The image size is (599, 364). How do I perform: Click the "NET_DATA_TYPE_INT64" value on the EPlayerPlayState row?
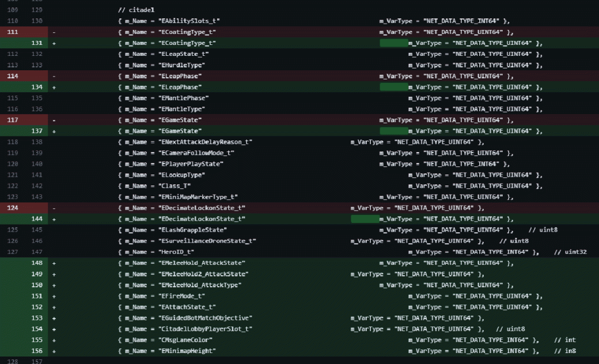(x=461, y=164)
